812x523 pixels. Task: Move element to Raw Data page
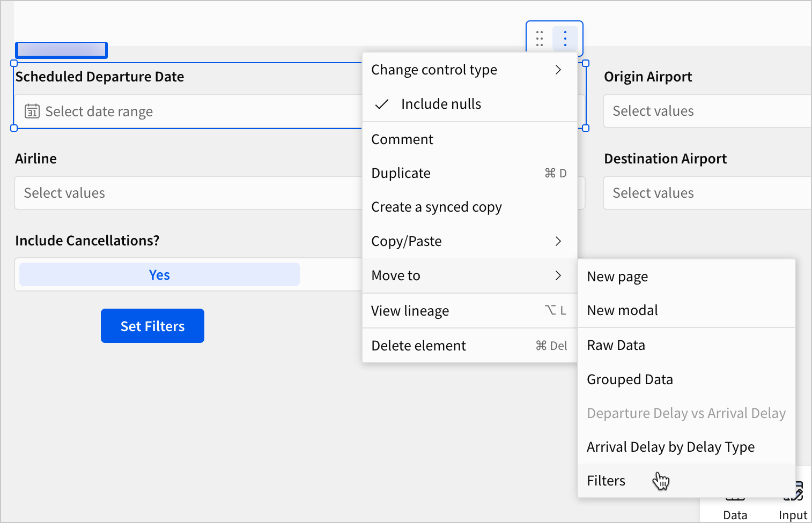tap(616, 346)
